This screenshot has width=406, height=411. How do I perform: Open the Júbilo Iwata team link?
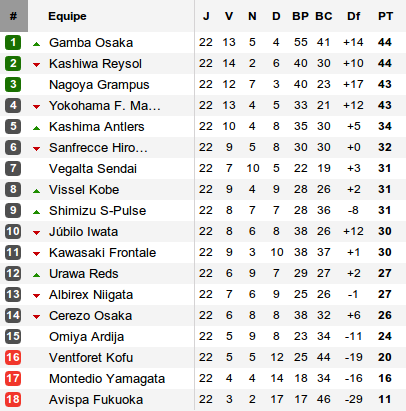click(83, 231)
